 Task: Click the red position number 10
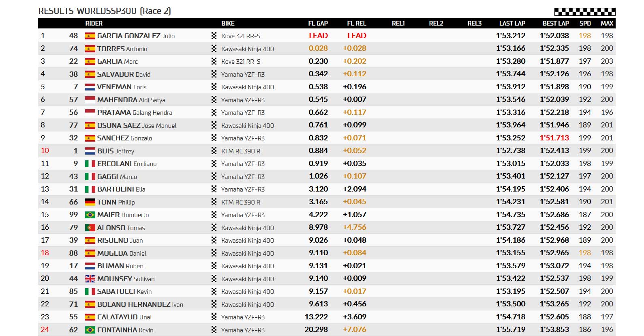point(45,151)
